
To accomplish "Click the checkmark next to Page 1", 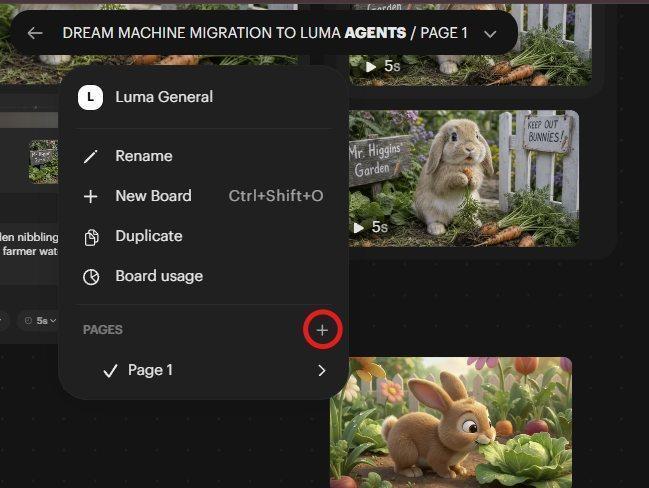I will click(x=110, y=371).
